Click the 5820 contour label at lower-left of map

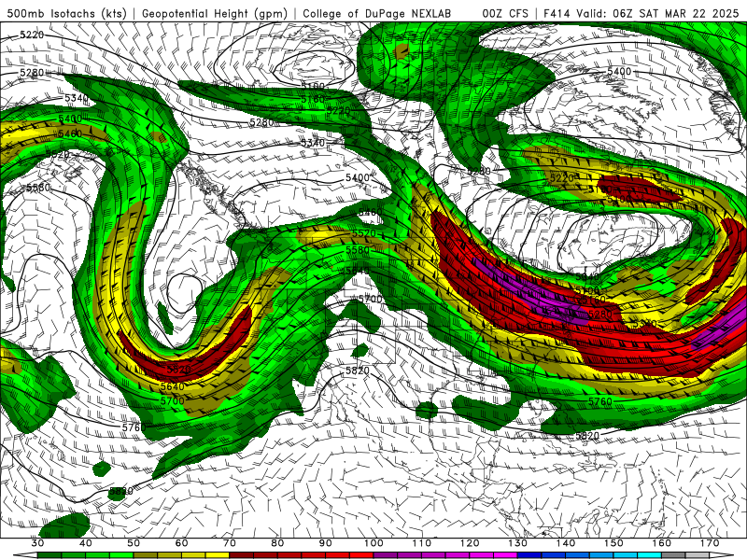121,491
